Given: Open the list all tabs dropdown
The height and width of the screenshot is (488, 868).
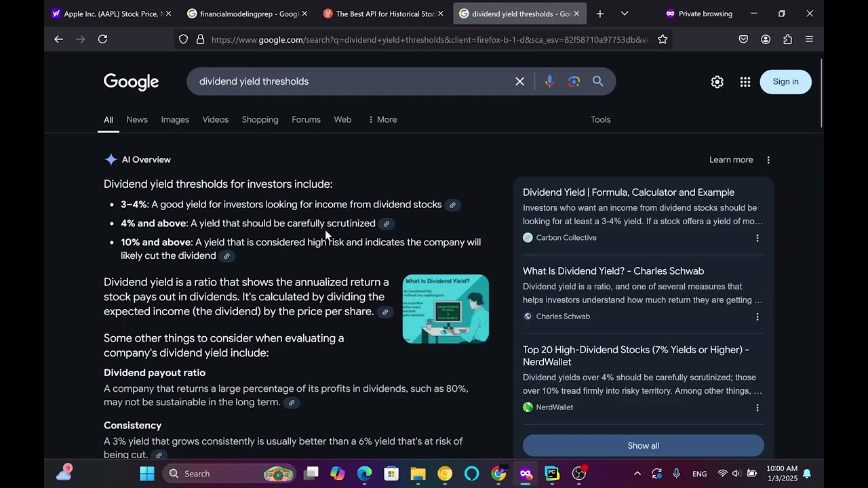Looking at the screenshot, I should coord(625,14).
